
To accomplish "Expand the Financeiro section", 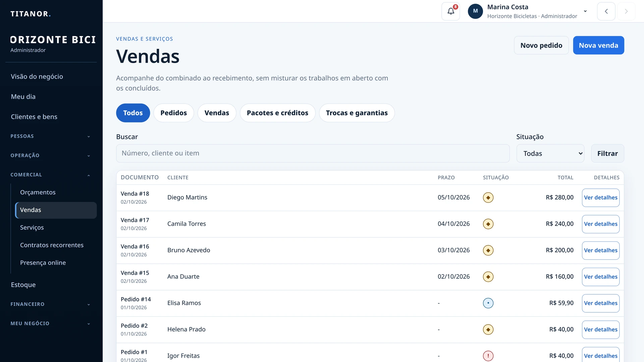I will [x=51, y=304].
